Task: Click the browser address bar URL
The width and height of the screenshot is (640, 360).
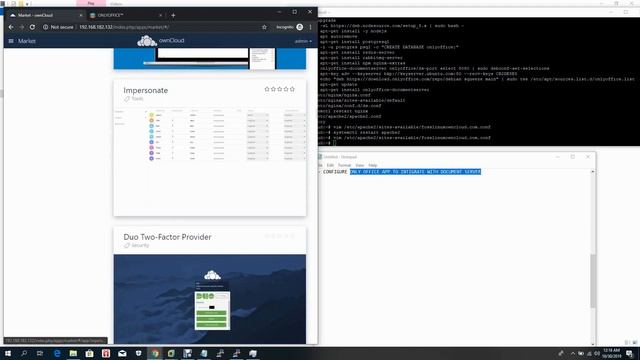Action: pos(124,27)
